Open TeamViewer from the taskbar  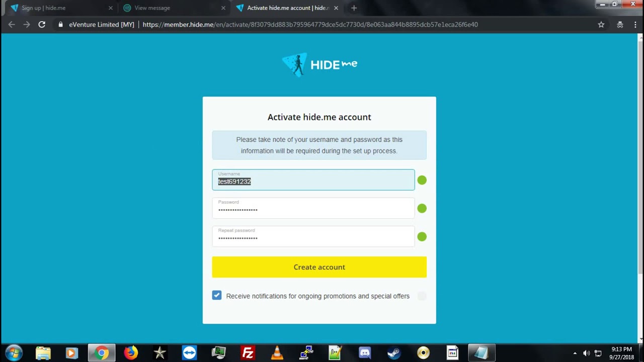point(189,353)
